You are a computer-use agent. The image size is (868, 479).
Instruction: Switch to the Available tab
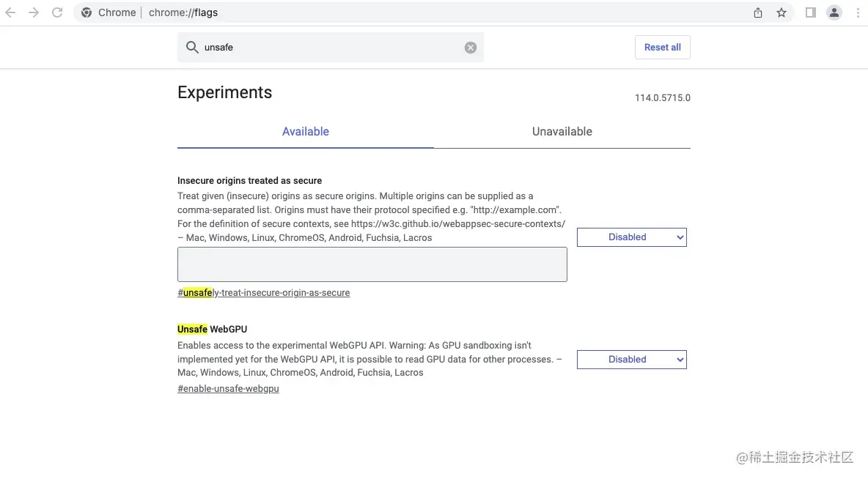click(x=305, y=132)
